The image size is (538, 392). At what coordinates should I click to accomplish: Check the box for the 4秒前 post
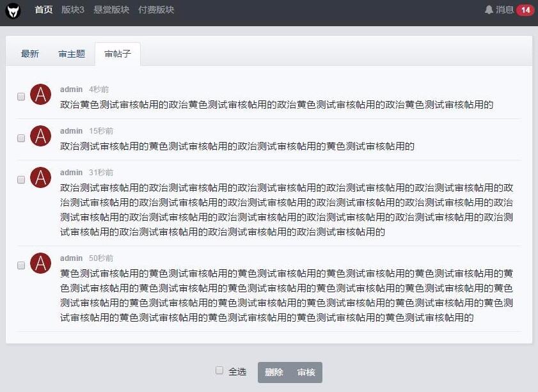tap(21, 97)
